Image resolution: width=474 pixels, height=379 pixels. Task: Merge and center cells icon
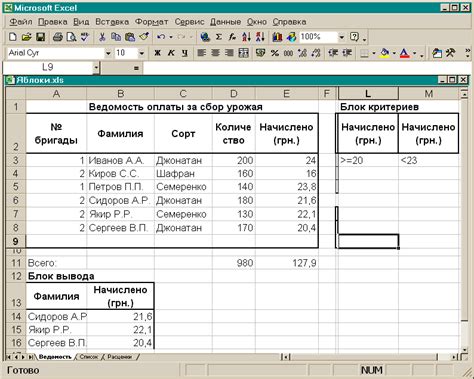pyautogui.click(x=243, y=53)
